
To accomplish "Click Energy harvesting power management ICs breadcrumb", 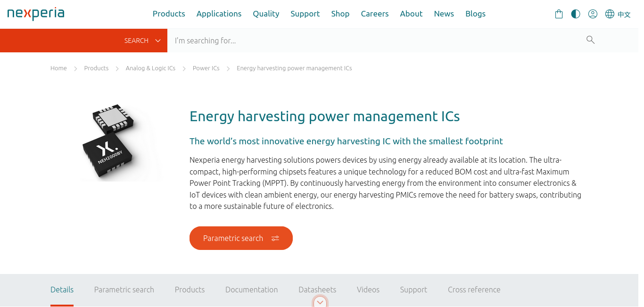I will [294, 68].
